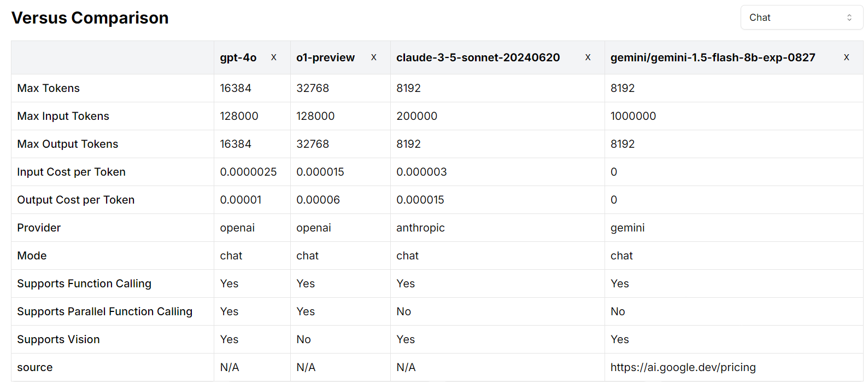868x382 pixels.
Task: Click the gemini-1.5-flash-8b-exp-0827 header name
Action: click(x=713, y=57)
